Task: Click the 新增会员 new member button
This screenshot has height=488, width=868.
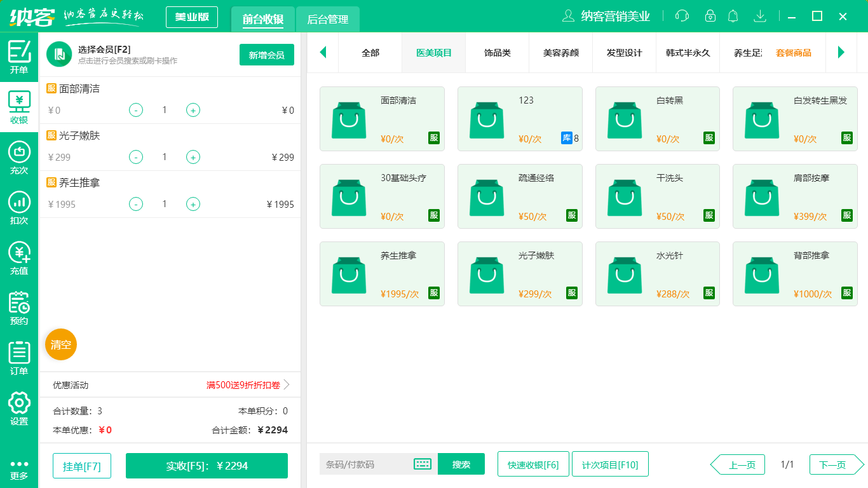Action: pos(266,55)
